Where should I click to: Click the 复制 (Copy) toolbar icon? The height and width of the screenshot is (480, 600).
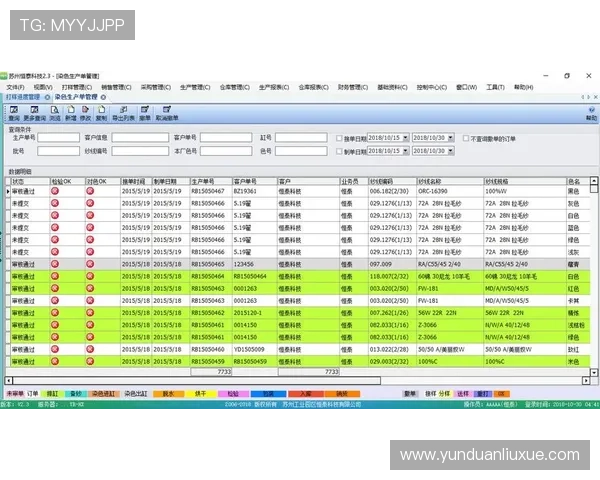pyautogui.click(x=101, y=112)
